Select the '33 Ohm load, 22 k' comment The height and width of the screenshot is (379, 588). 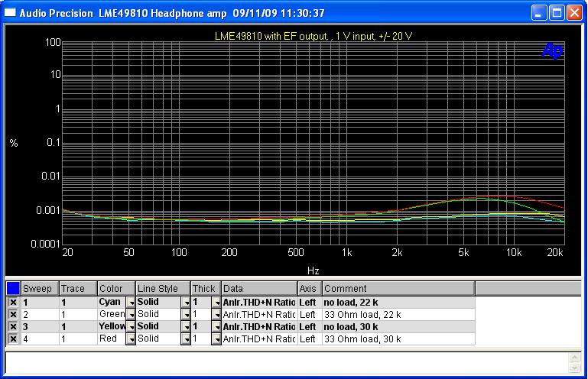(398, 314)
